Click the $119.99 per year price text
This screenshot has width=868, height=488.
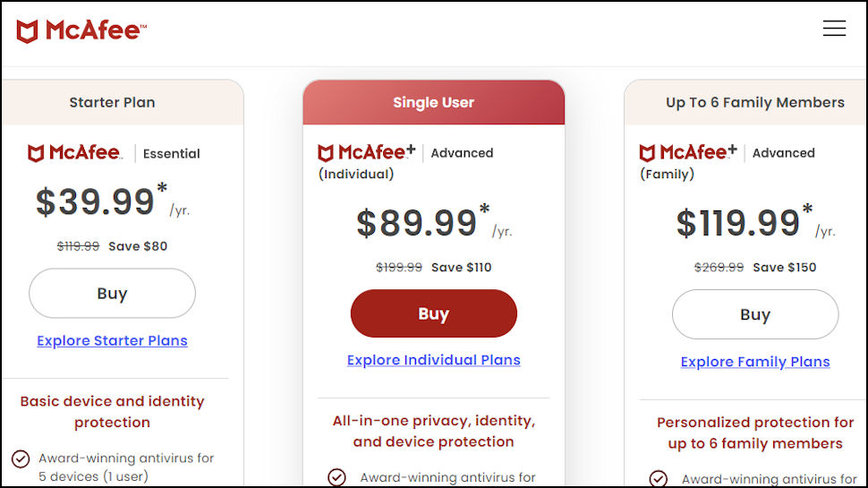tap(738, 222)
